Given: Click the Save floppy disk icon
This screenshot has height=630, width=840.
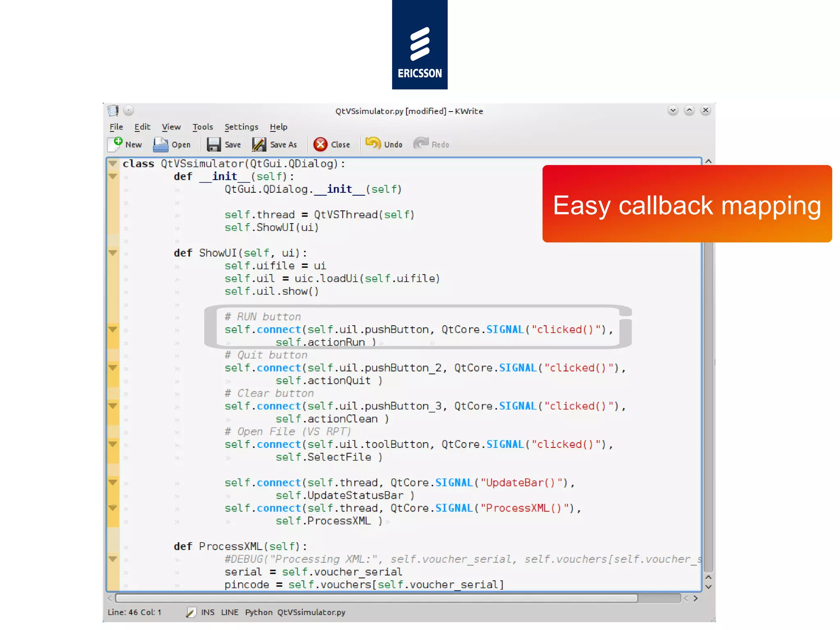Looking at the screenshot, I should pyautogui.click(x=213, y=144).
